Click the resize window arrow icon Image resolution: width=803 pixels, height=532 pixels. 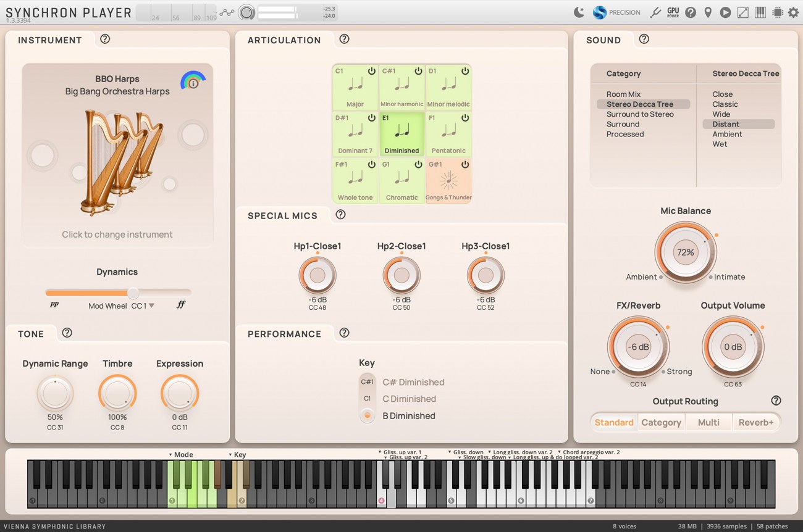(742, 12)
